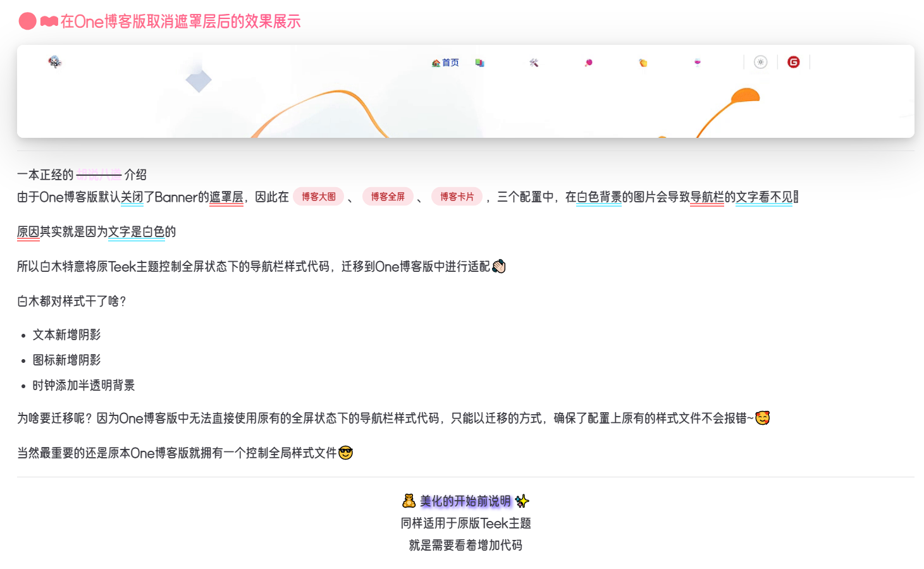Open the hammer and wrench tools menu
Image resolution: width=924 pixels, height=569 pixels.
coord(534,63)
